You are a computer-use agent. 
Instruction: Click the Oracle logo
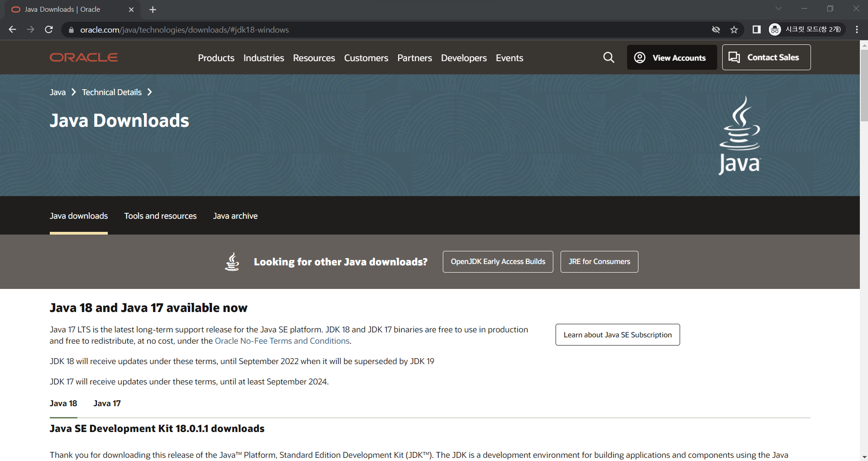84,58
